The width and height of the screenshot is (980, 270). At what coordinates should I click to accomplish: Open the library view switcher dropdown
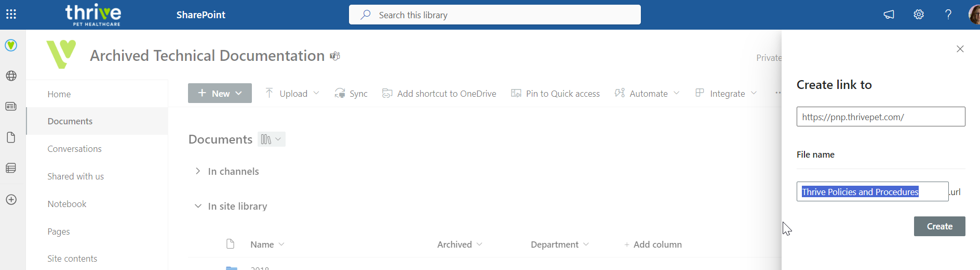click(272, 139)
